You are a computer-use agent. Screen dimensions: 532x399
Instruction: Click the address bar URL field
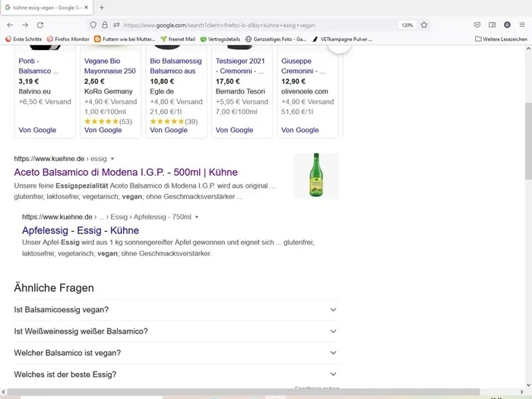(x=251, y=24)
